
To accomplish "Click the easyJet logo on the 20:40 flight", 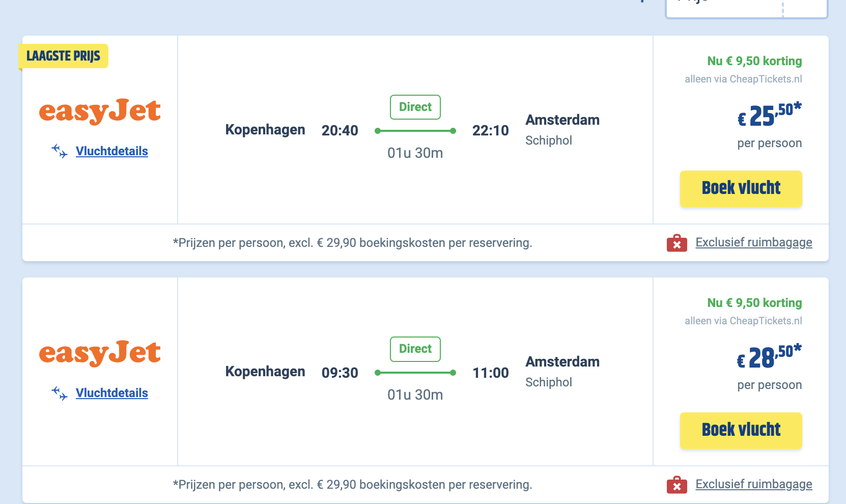I will point(100,111).
